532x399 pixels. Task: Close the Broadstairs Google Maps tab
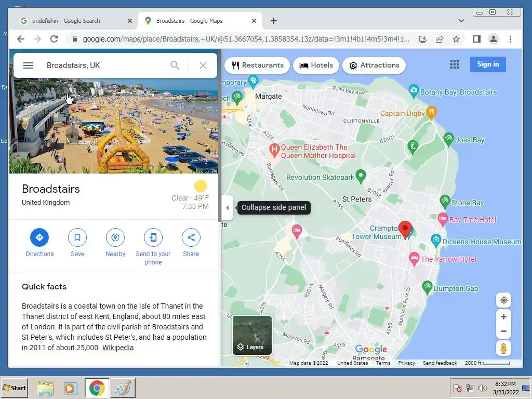pyautogui.click(x=254, y=21)
